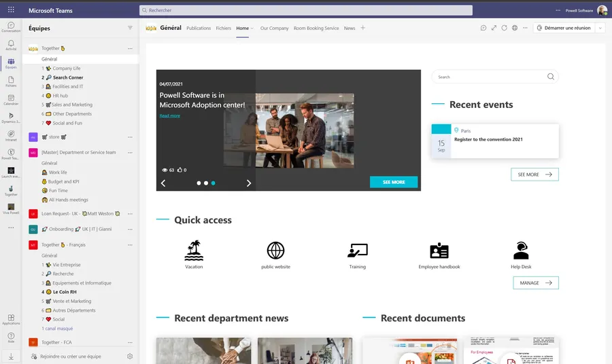Image resolution: width=612 pixels, height=364 pixels.
Task: Click SEE MORE on news carousel
Action: [x=394, y=182]
